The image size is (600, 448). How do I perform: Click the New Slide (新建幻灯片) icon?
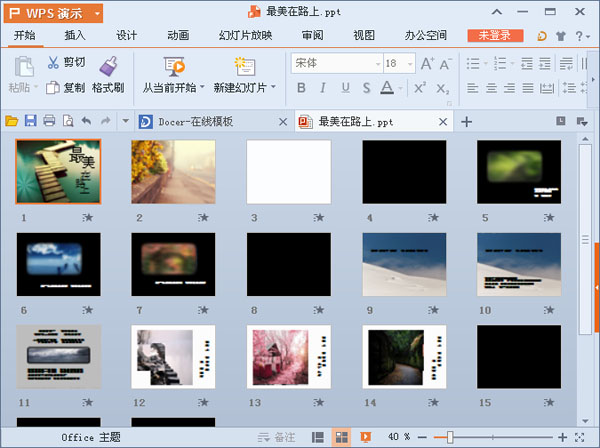tap(245, 67)
